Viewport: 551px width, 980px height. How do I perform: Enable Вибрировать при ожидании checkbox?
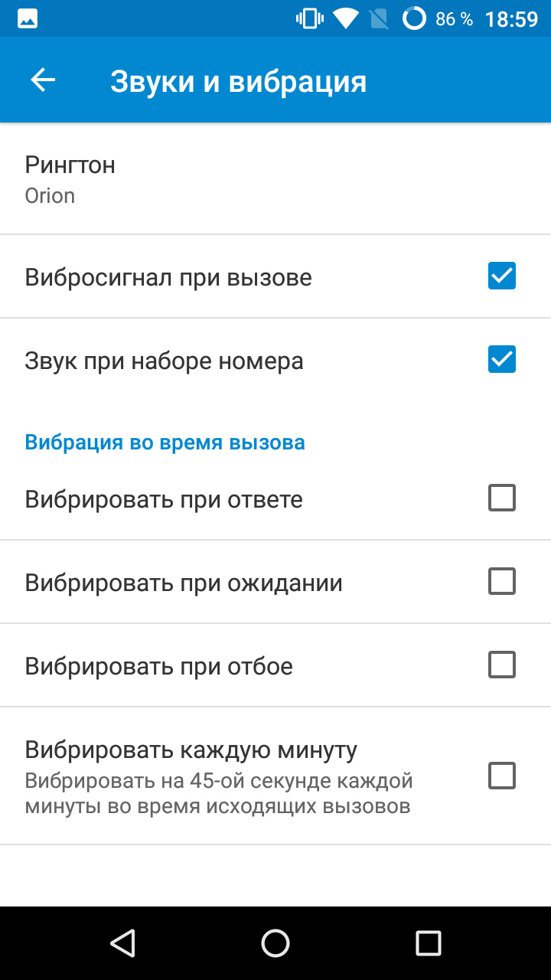[x=502, y=582]
